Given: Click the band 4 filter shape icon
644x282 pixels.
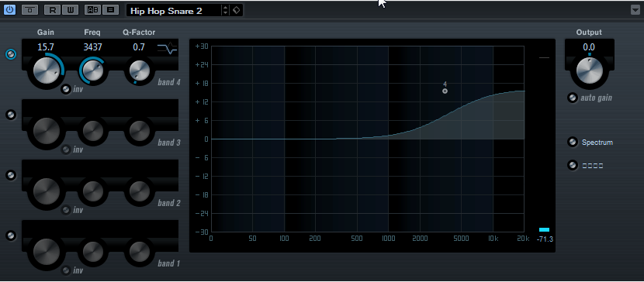Looking at the screenshot, I should 167,49.
